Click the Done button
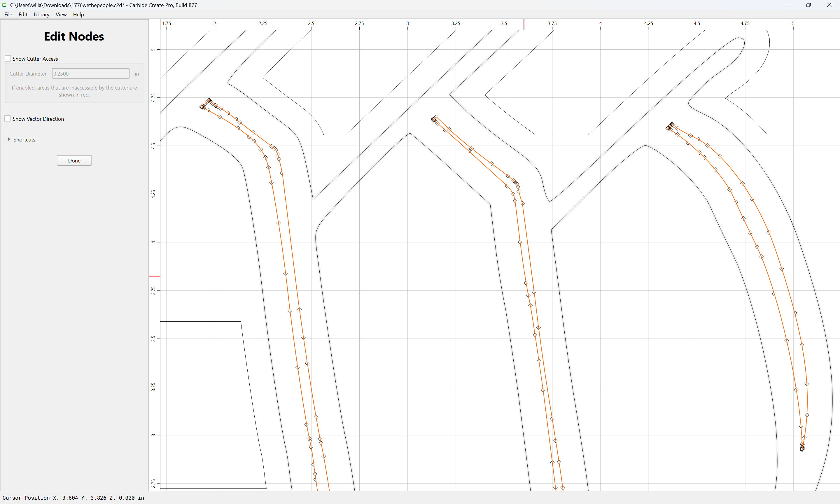This screenshot has width=840, height=504. 74,160
